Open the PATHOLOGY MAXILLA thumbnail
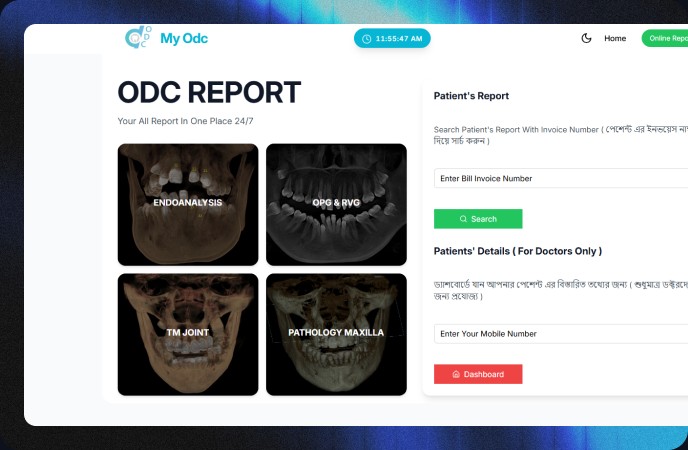Image resolution: width=688 pixels, height=450 pixels. [x=336, y=334]
